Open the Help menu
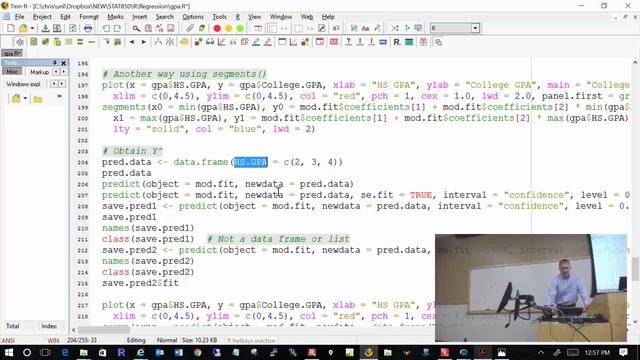 [328, 17]
